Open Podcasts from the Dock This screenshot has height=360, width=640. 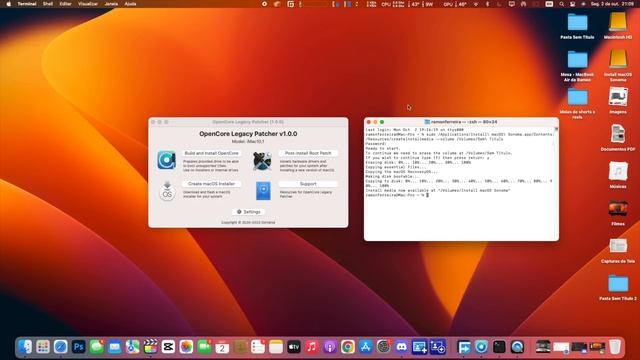point(330,347)
